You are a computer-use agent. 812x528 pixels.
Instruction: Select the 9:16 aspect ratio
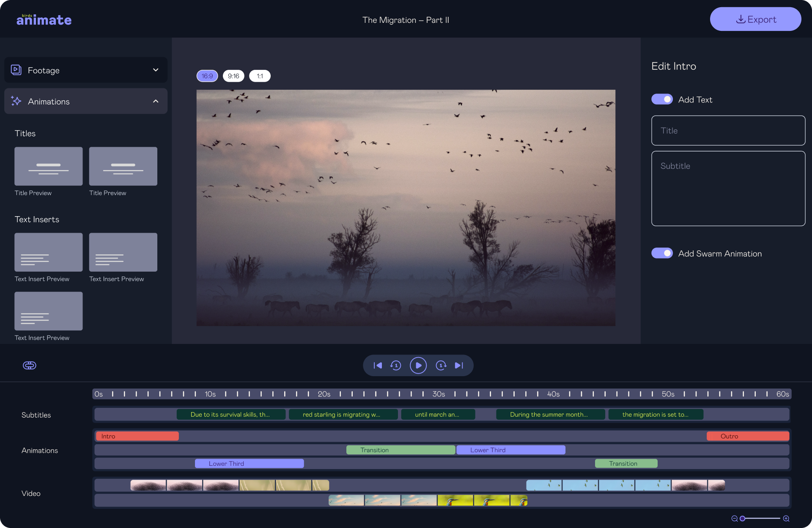(x=233, y=76)
